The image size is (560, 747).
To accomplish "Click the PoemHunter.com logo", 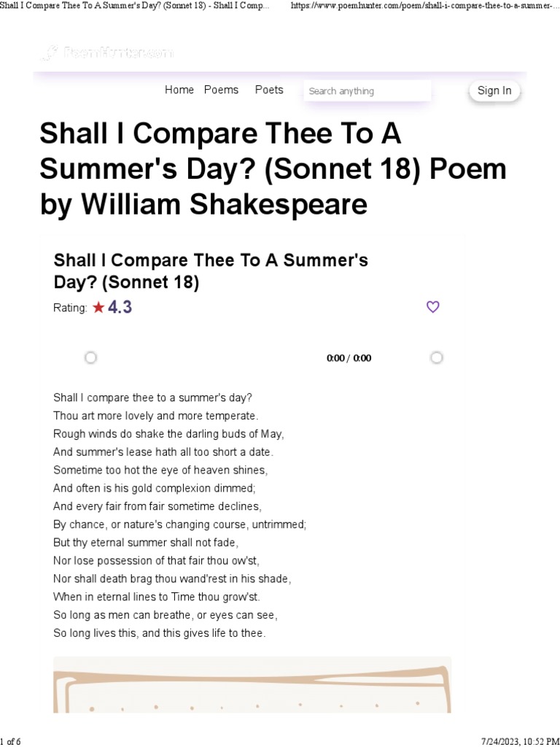I will 107,53.
